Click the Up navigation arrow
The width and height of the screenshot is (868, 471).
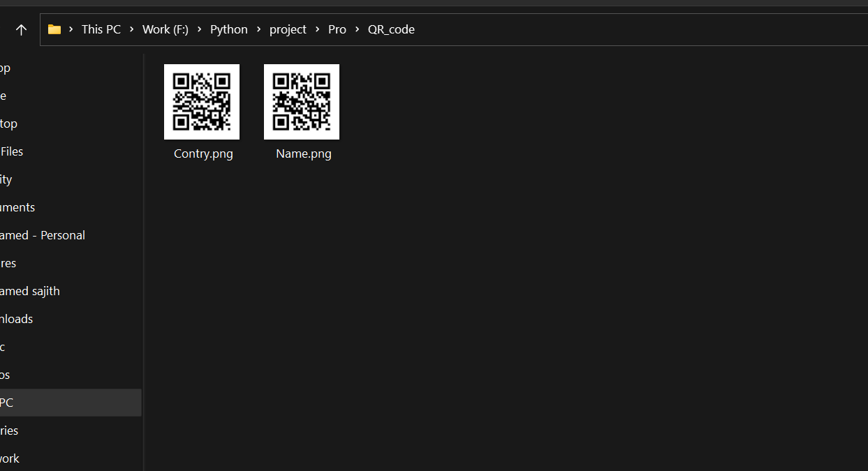point(21,29)
